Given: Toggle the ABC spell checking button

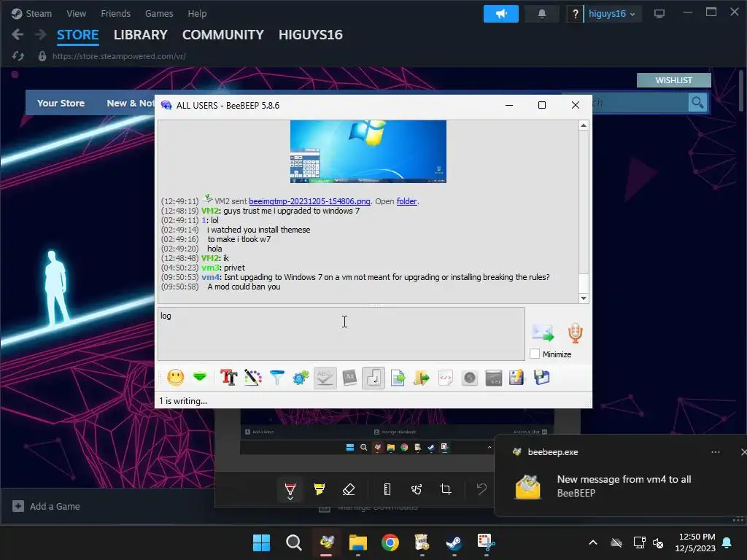Looking at the screenshot, I should pos(325,378).
